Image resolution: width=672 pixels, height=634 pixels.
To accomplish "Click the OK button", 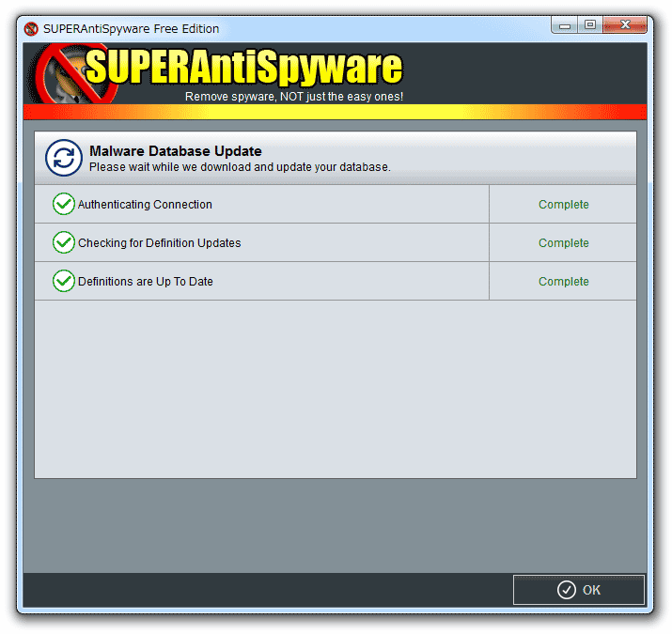I will (579, 590).
